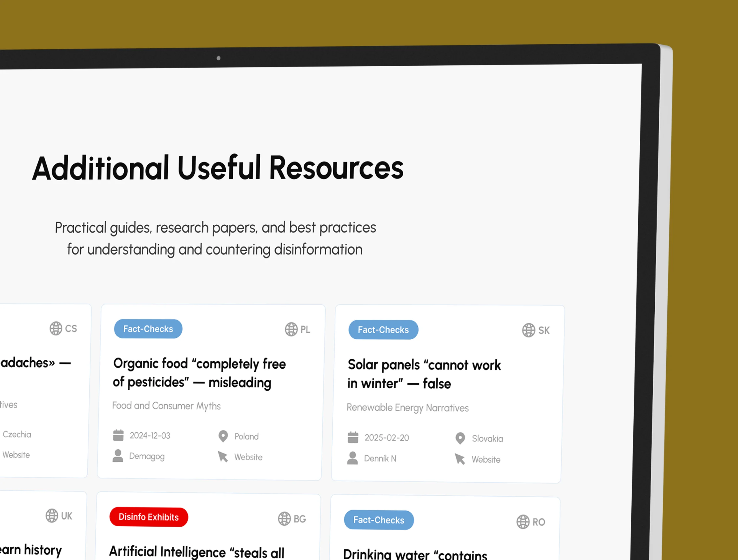738x560 pixels.
Task: Click the globe icon next to RO
Action: click(x=523, y=522)
